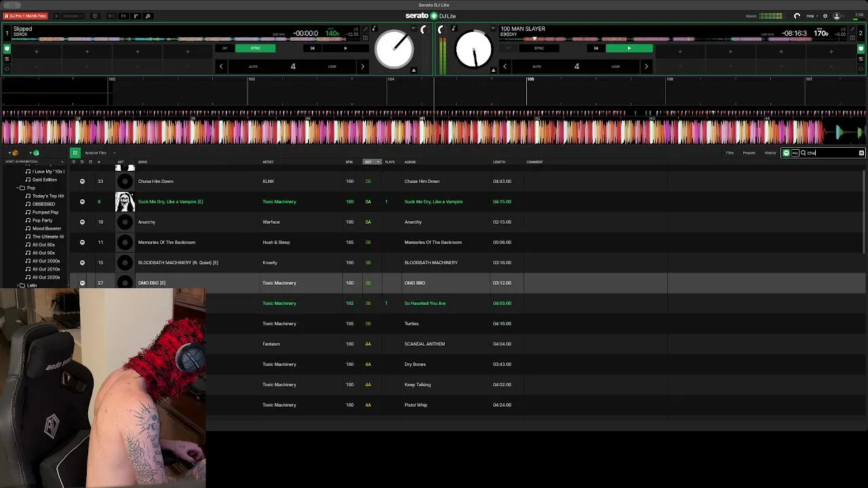Image resolution: width=868 pixels, height=488 pixels.
Task: Click the add crate icon
Action: pos(15,152)
